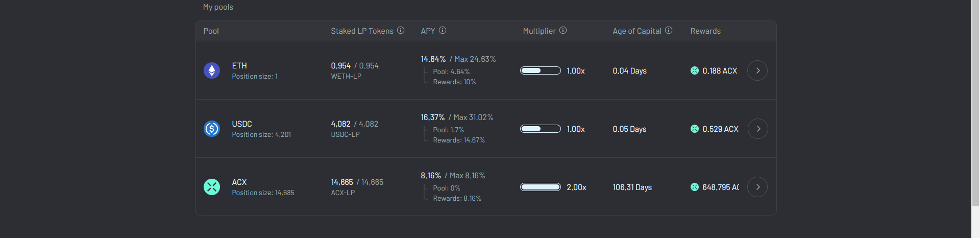Open ACX pool details with chevron arrow
Viewport: 980px width, 238px height.
pyautogui.click(x=757, y=187)
